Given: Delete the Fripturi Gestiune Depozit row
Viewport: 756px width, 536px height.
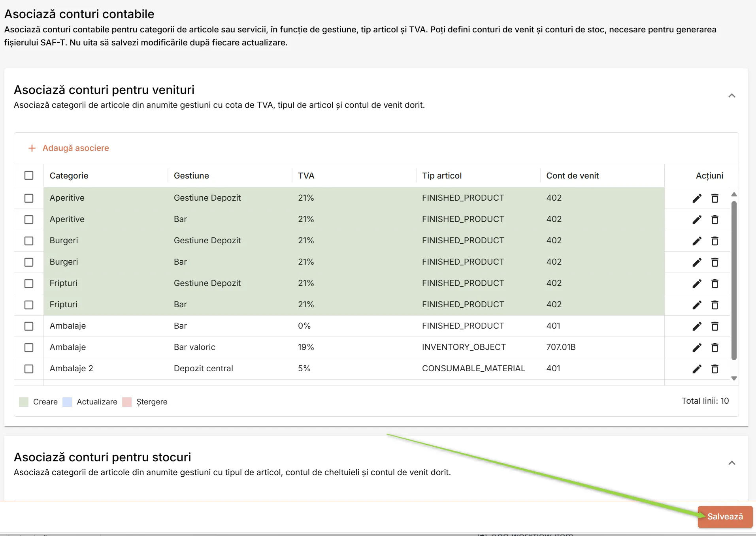Looking at the screenshot, I should point(715,284).
